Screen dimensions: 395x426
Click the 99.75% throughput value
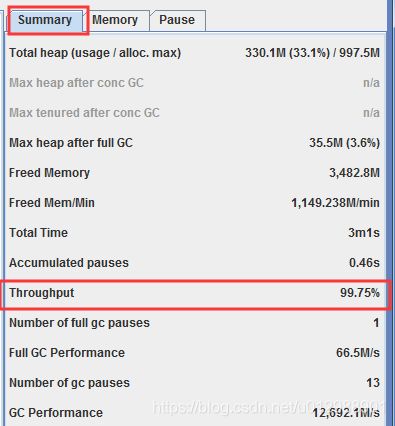coord(360,293)
